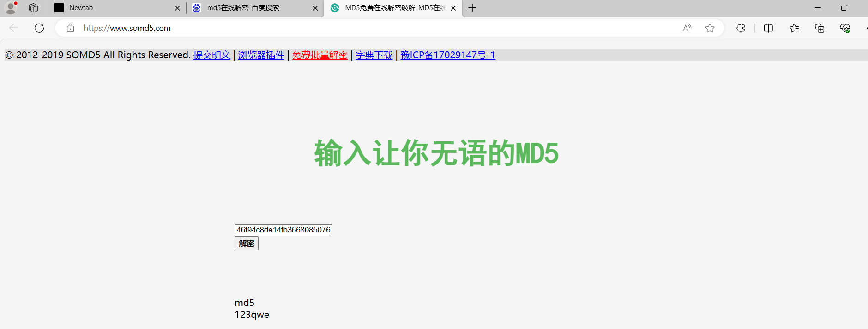Click the decrypted result 123qwe
The width and height of the screenshot is (868, 329).
[252, 315]
